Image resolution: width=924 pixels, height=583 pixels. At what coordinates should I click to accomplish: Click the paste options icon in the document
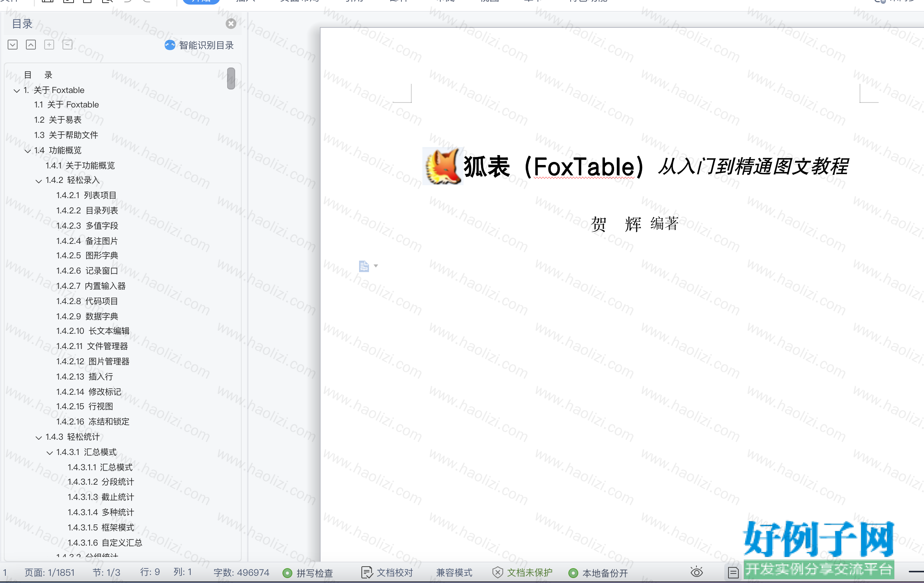[x=364, y=266]
